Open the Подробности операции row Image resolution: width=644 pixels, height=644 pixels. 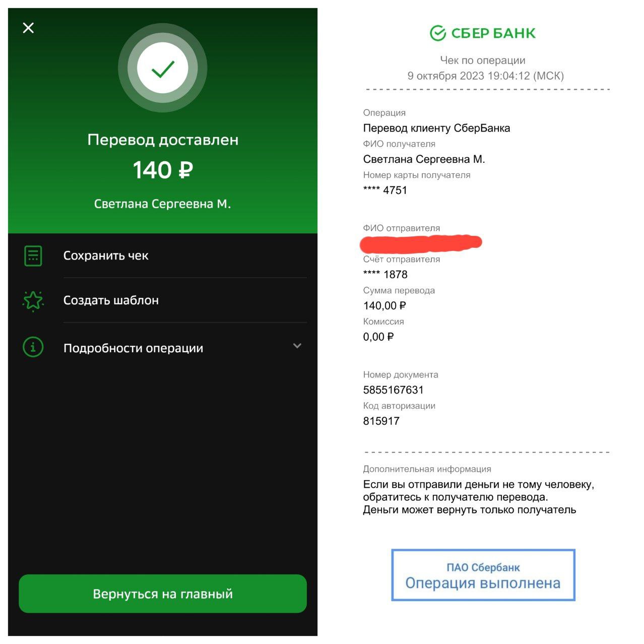click(x=163, y=348)
